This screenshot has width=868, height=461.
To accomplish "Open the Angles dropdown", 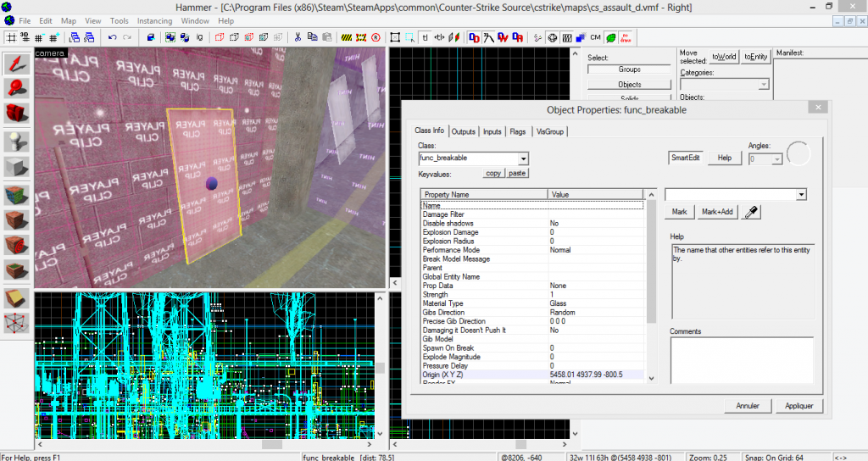I will (x=776, y=159).
